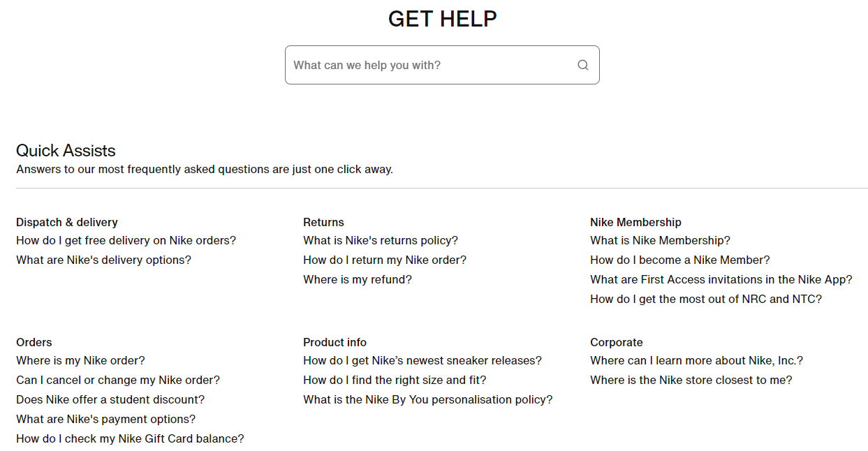Open "How do I find the right size and fit?"
The image size is (868, 451).
pos(396,380)
